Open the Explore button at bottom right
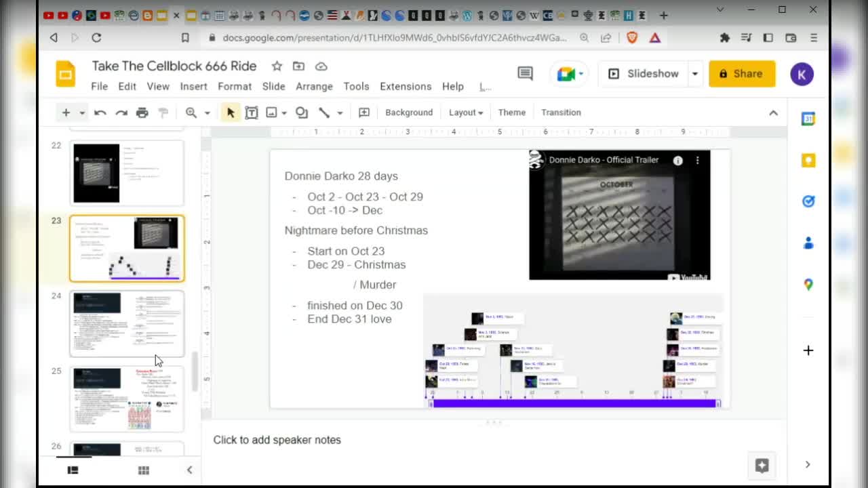Image resolution: width=868 pixels, height=488 pixels. [762, 465]
